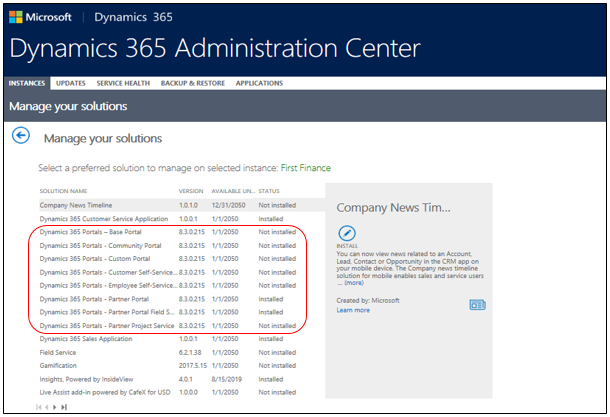Click the Company News Tim... panel title
Image resolution: width=610 pixels, height=417 pixels.
393,208
